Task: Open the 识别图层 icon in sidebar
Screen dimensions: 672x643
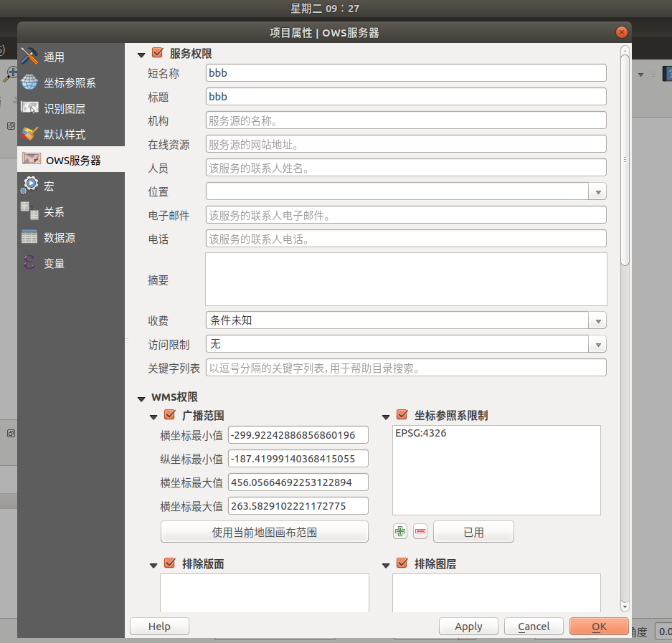Action: click(29, 108)
